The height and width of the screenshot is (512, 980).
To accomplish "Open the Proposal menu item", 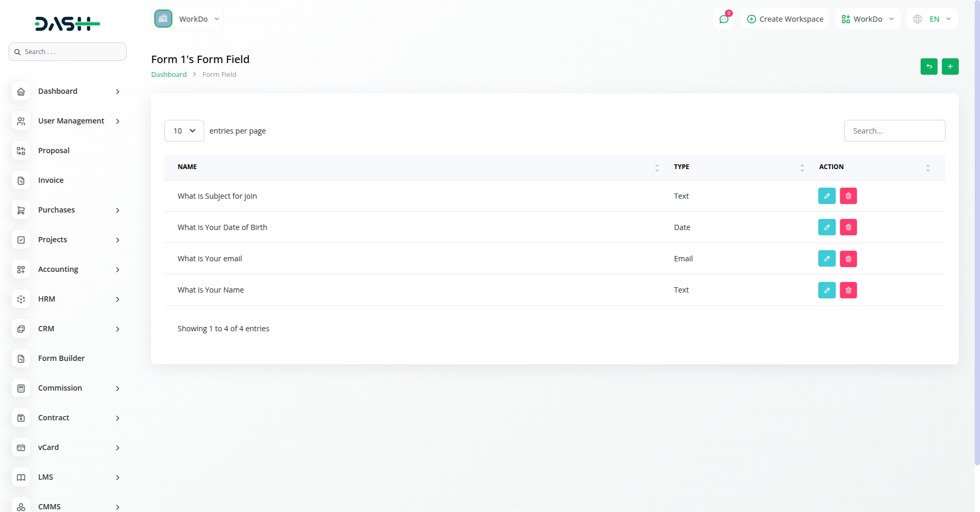I will click(54, 151).
